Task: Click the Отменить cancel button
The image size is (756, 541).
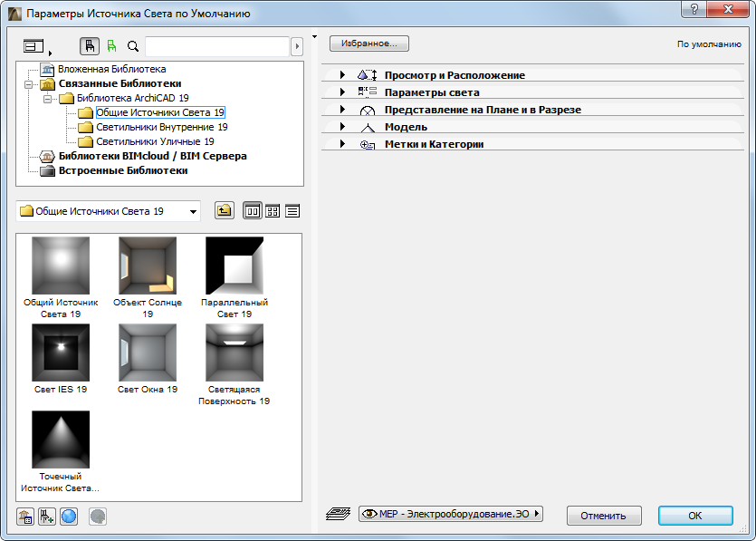Action: [x=604, y=516]
